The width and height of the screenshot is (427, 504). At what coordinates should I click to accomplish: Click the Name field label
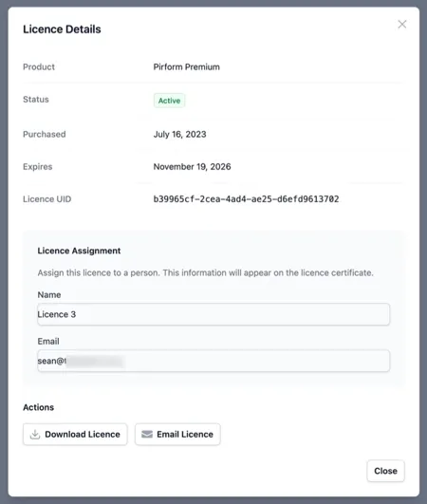(x=49, y=295)
